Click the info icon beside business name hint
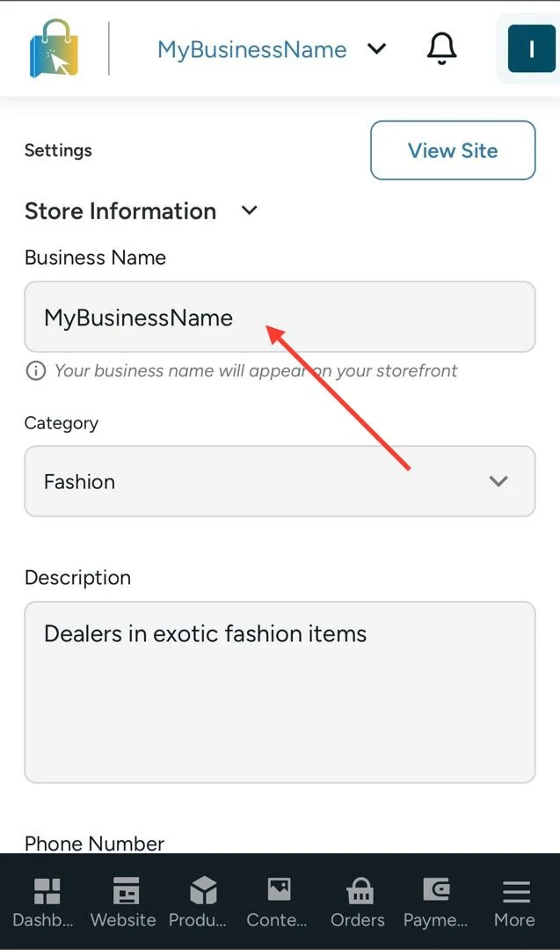Screen dimensions: 560x950 pos(36,370)
